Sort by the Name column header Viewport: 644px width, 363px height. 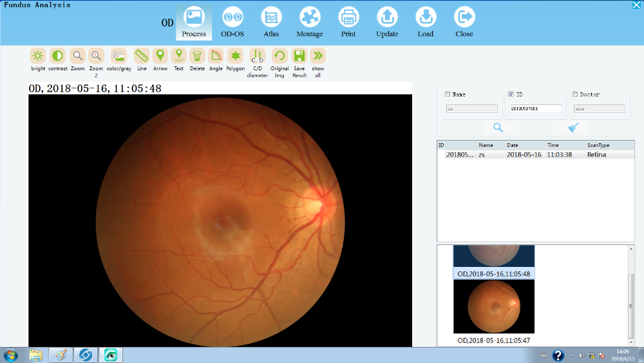click(486, 145)
